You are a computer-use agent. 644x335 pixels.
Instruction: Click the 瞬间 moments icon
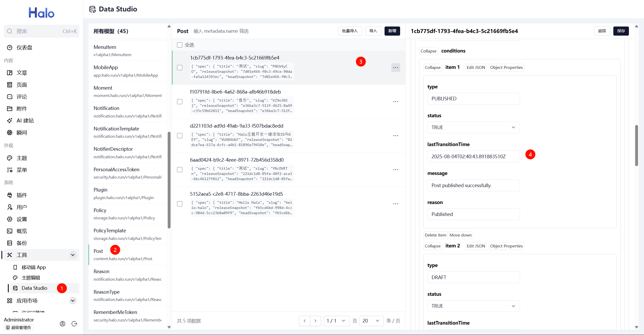tap(10, 133)
